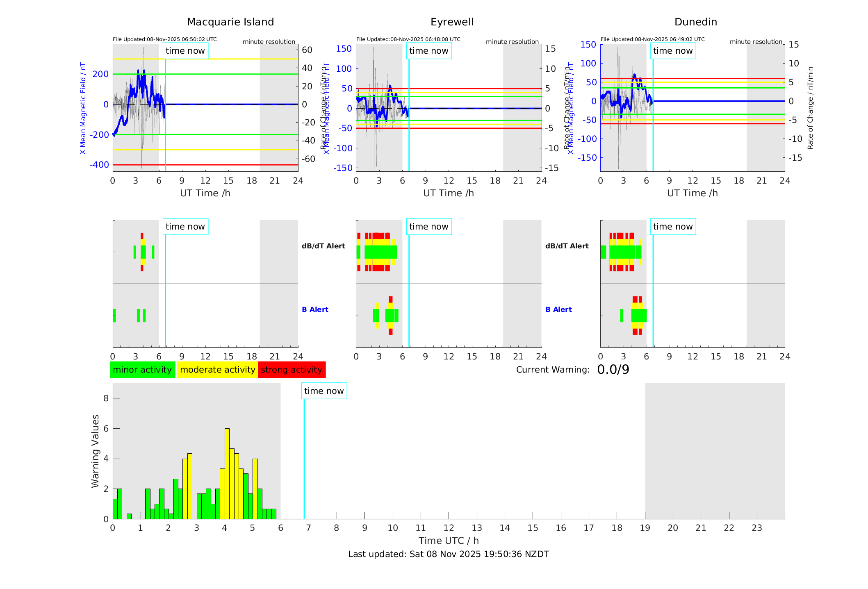The width and height of the screenshot is (868, 589).
Task: Click red B Alert block in Dunedin panel
Action: 635,300
